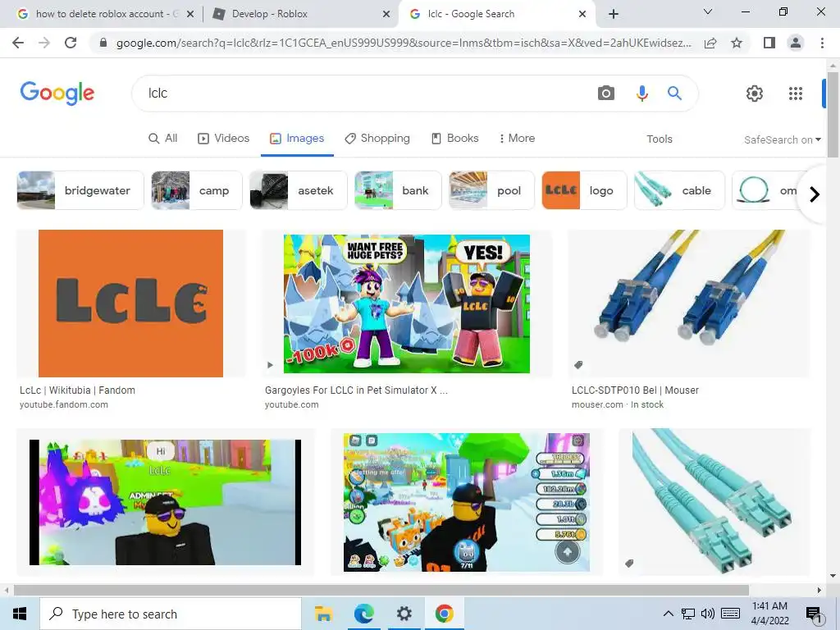Open File Explorer from the taskbar
Screen dimensions: 840x630
323,614
